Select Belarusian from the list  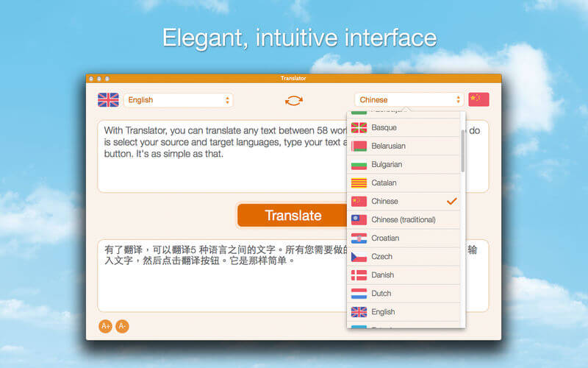click(404, 146)
